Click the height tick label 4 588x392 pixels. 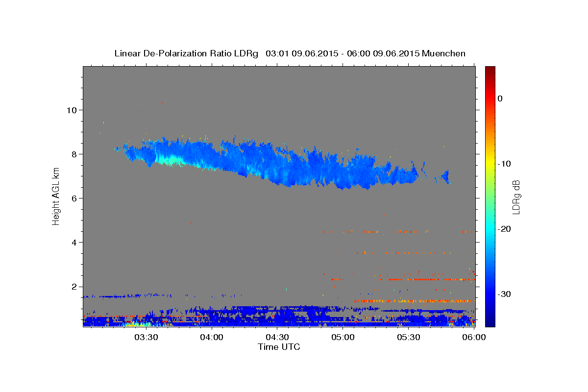coord(73,242)
